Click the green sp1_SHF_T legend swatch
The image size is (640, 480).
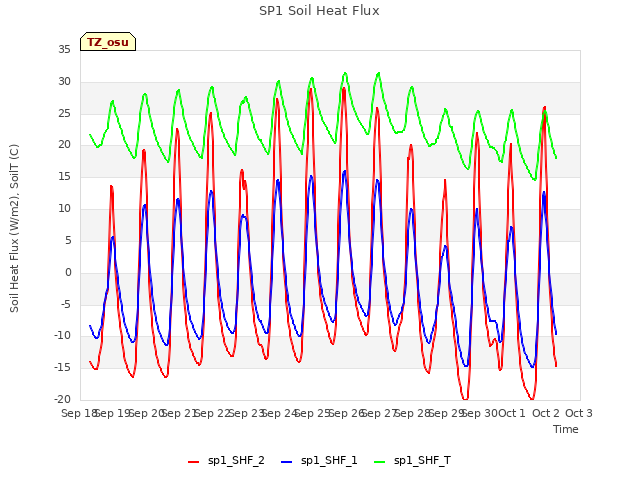tap(380, 462)
